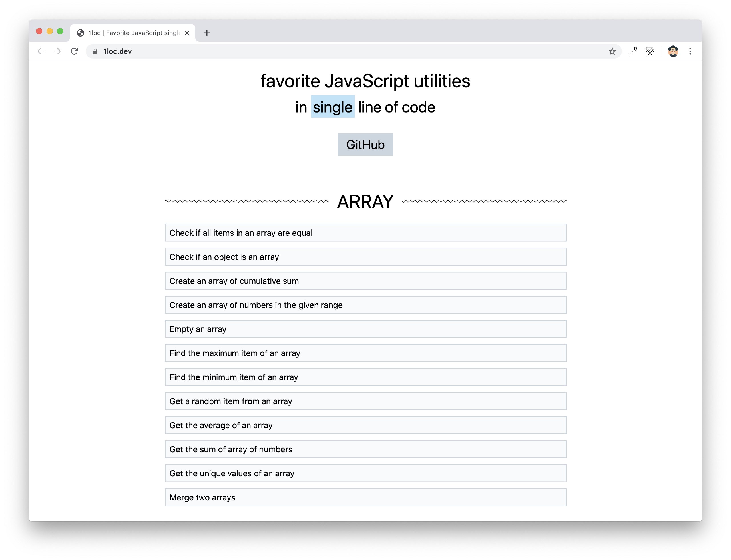Click the GitHub button
Image resolution: width=731 pixels, height=560 pixels.
(365, 145)
